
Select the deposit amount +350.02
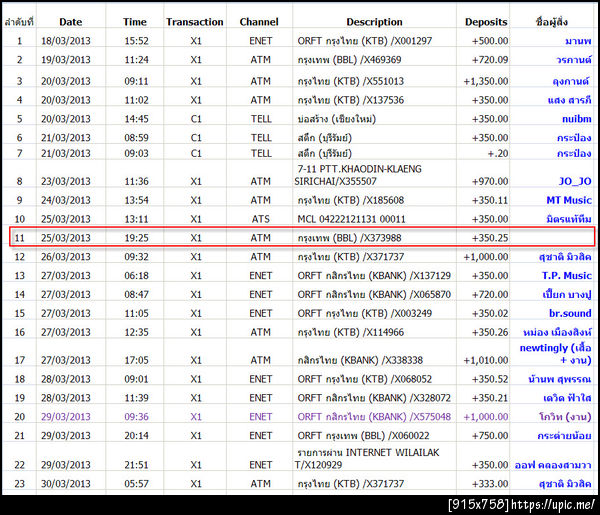point(490,313)
